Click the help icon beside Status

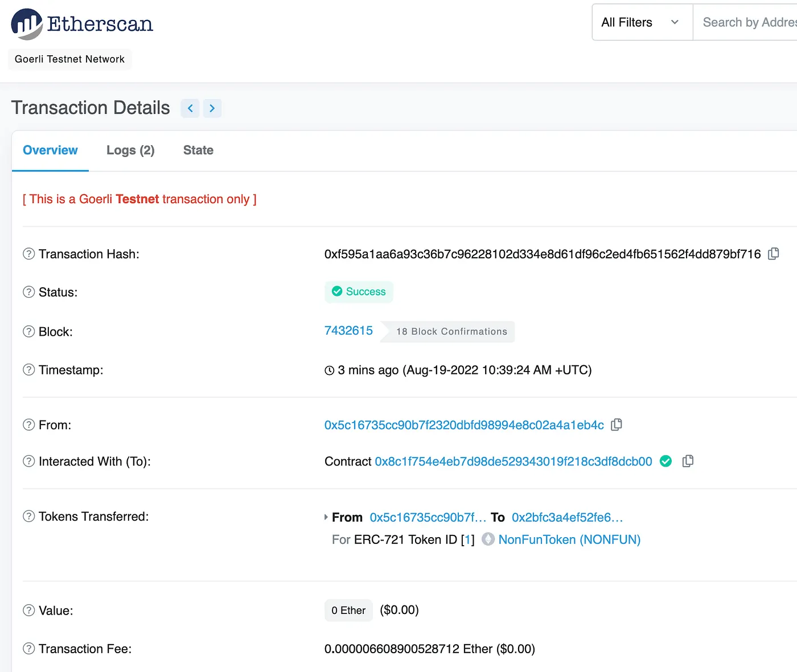click(28, 292)
